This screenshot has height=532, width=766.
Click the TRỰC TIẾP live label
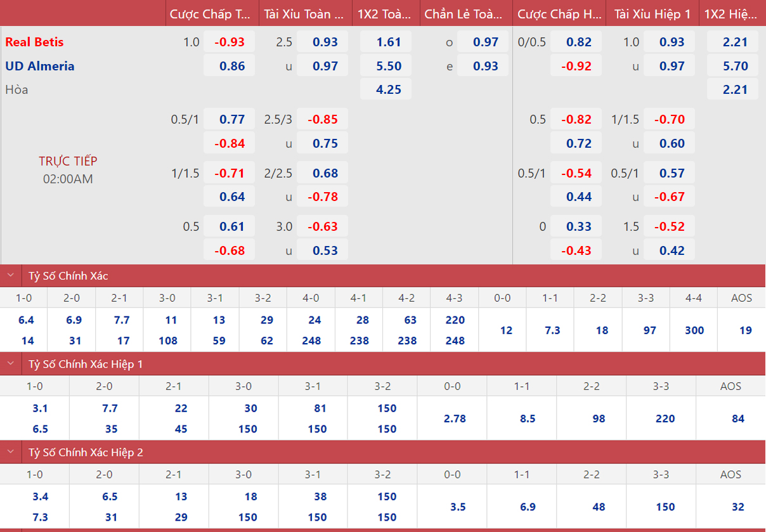68,161
